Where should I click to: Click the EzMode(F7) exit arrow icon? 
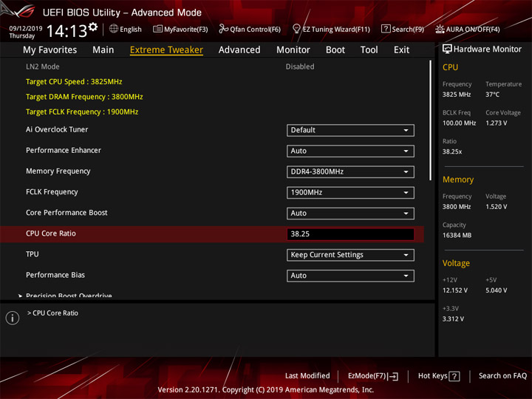pyautogui.click(x=393, y=376)
